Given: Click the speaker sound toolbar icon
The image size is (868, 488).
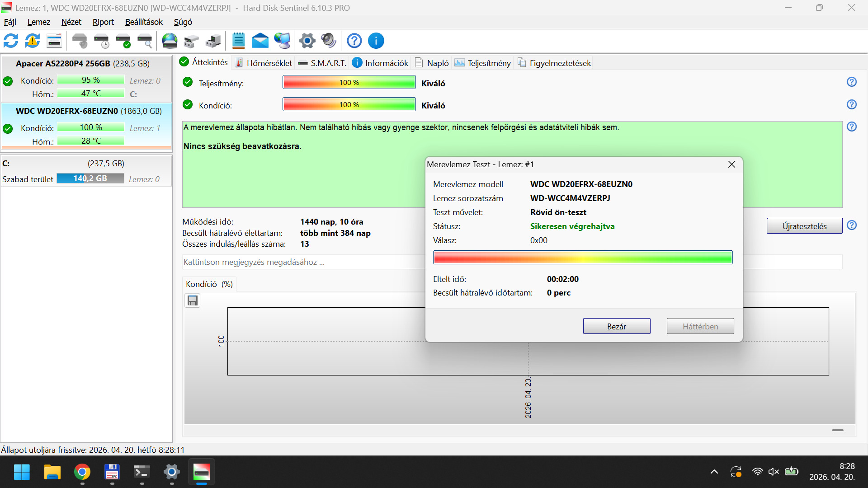Looking at the screenshot, I should pos(329,41).
